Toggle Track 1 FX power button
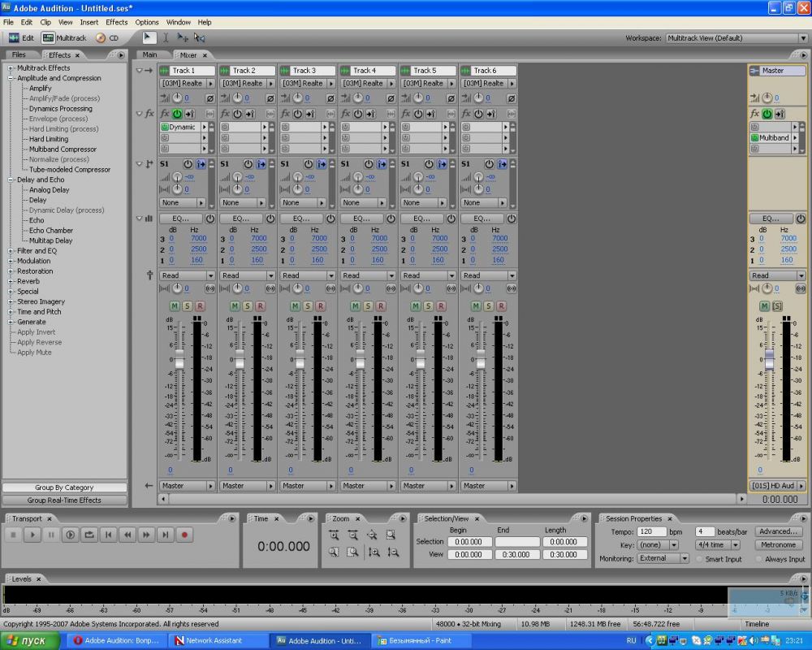This screenshot has width=812, height=650. 177,114
